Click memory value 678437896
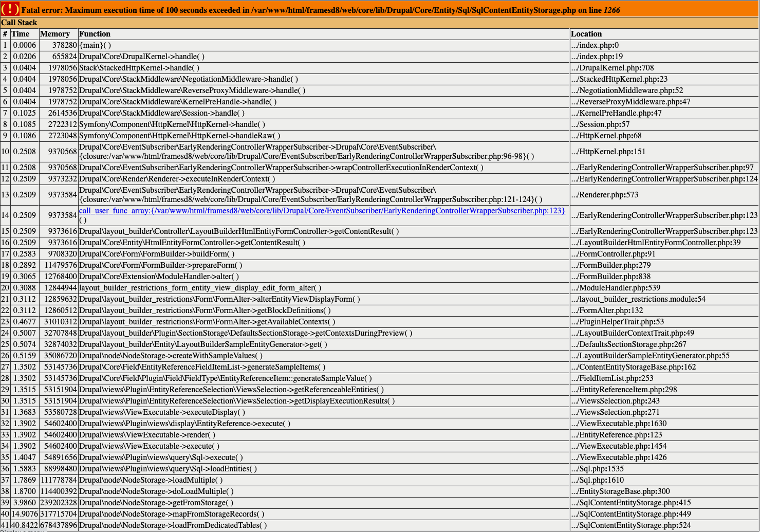The width and height of the screenshot is (761, 532). tap(59, 525)
